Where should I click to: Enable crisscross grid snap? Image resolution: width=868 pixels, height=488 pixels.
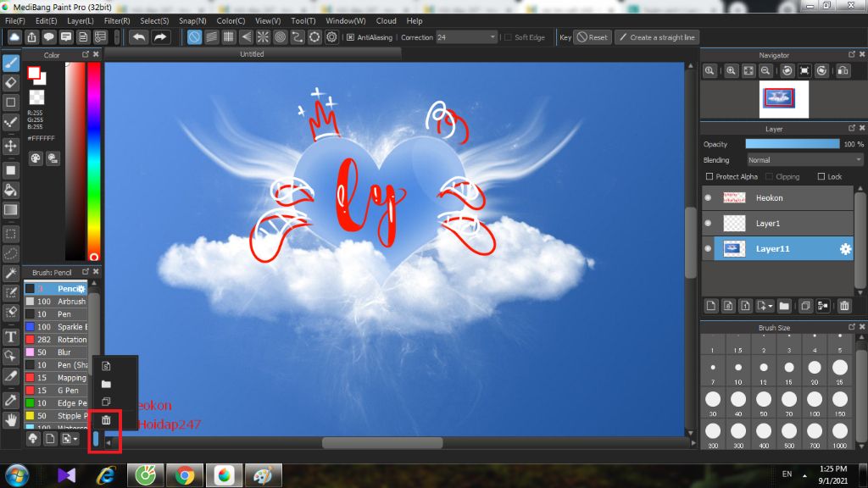[229, 37]
